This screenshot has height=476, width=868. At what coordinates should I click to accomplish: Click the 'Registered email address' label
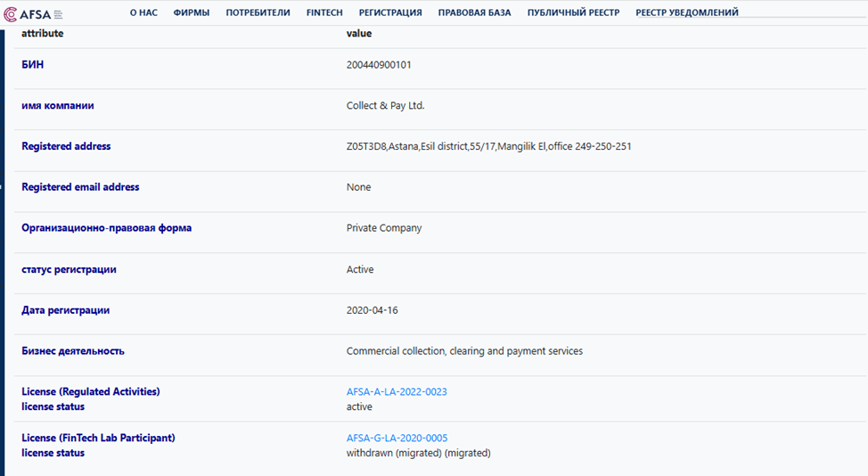click(80, 187)
